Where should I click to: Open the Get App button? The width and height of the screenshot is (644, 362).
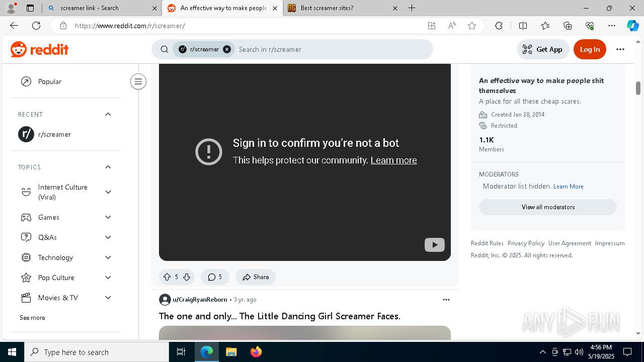[542, 49]
